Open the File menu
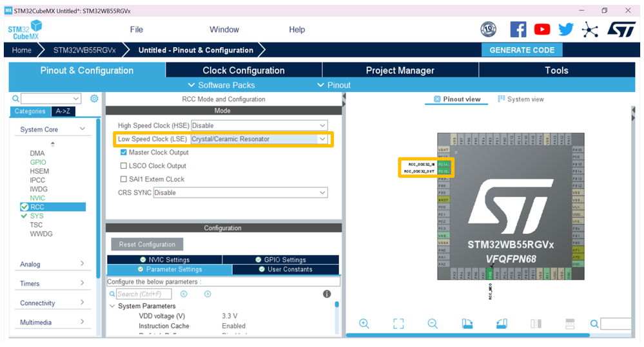 point(137,30)
